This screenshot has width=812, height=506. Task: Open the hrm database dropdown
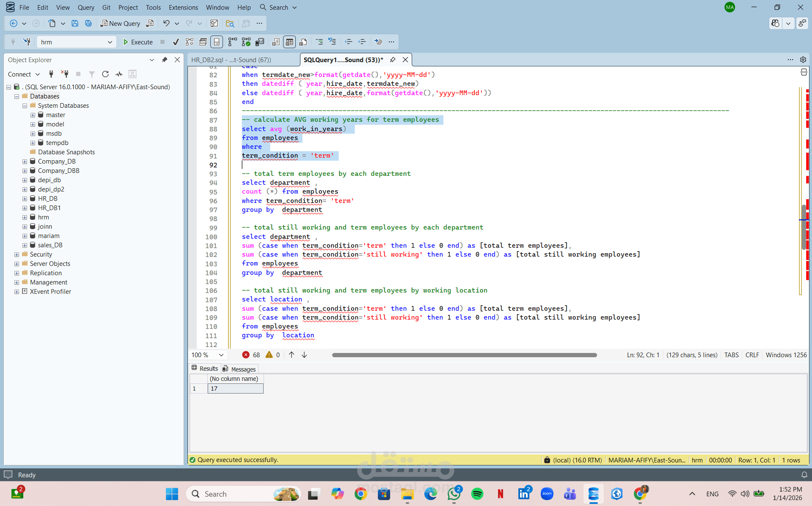pyautogui.click(x=110, y=42)
